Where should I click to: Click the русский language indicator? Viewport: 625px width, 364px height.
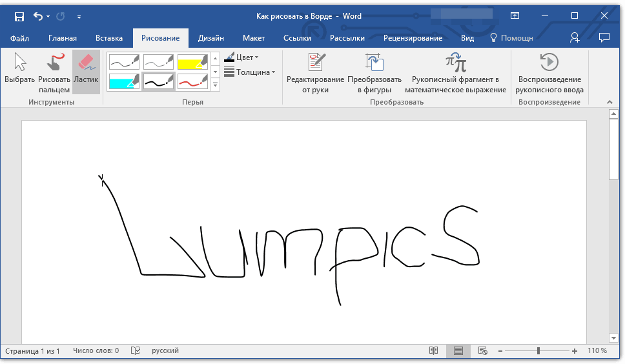pos(165,351)
